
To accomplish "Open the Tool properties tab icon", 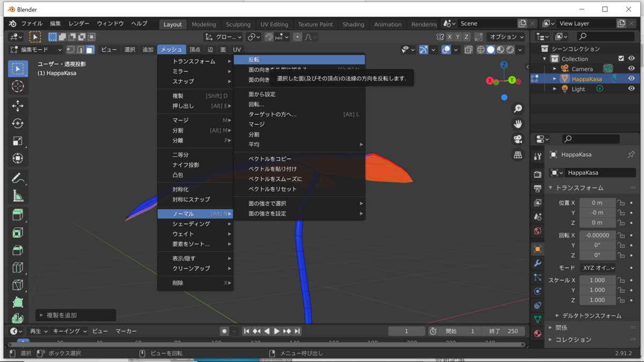I will point(538,157).
